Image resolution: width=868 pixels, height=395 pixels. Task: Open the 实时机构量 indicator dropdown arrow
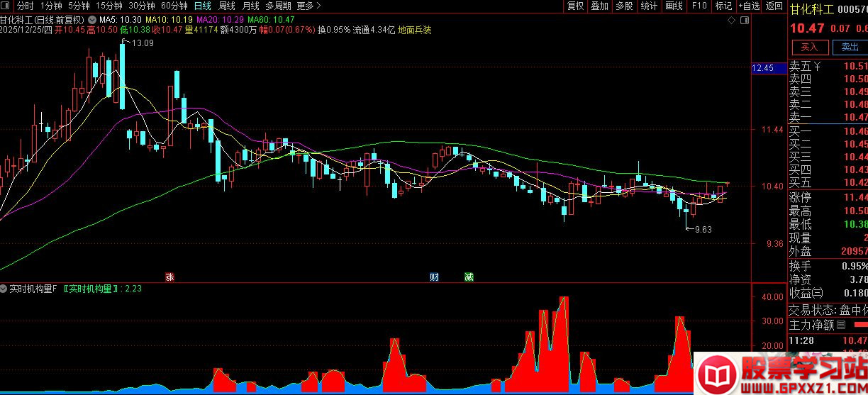pyautogui.click(x=4, y=289)
